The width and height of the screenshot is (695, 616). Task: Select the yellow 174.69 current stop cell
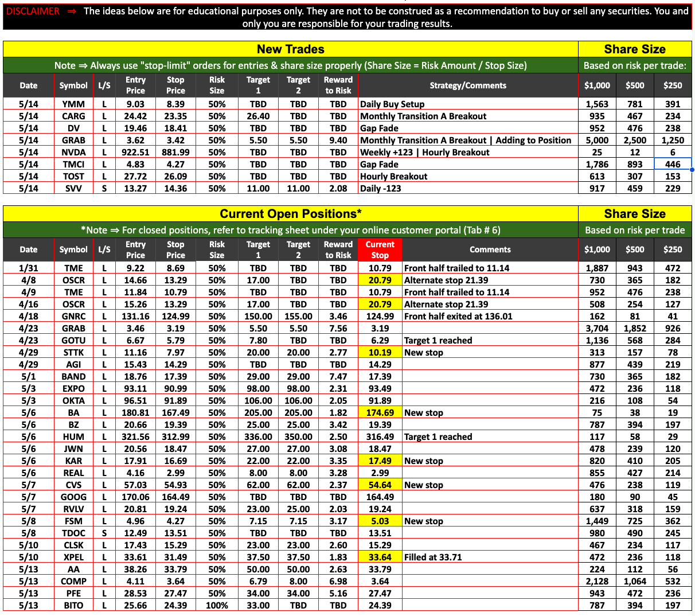[380, 412]
